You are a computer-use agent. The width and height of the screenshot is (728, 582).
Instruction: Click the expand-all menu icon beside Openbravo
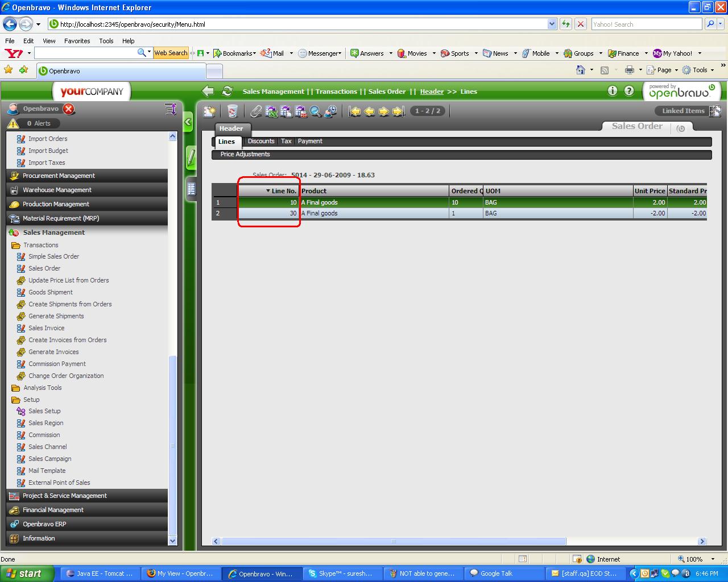(171, 109)
